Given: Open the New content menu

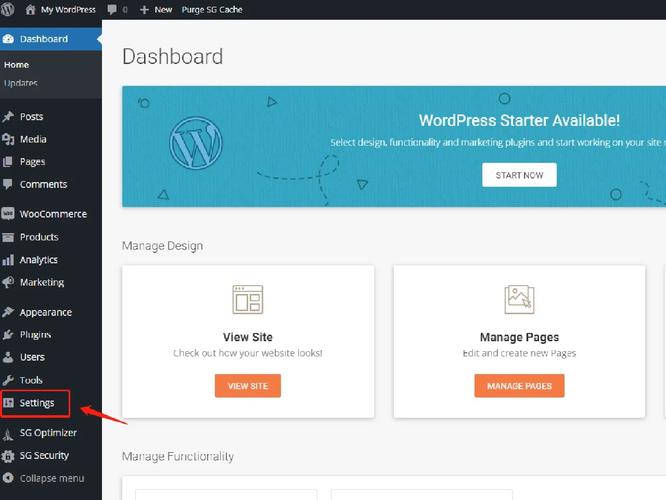Looking at the screenshot, I should (163, 9).
